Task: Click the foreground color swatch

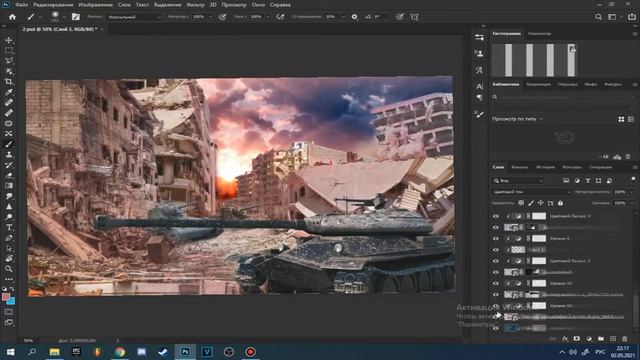Action: (x=6, y=297)
